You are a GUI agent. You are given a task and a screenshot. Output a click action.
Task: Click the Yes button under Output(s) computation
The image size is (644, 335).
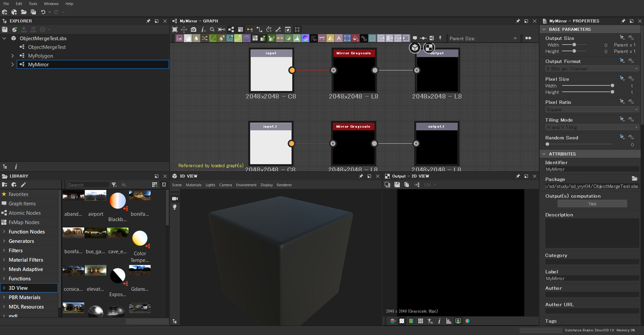click(592, 204)
